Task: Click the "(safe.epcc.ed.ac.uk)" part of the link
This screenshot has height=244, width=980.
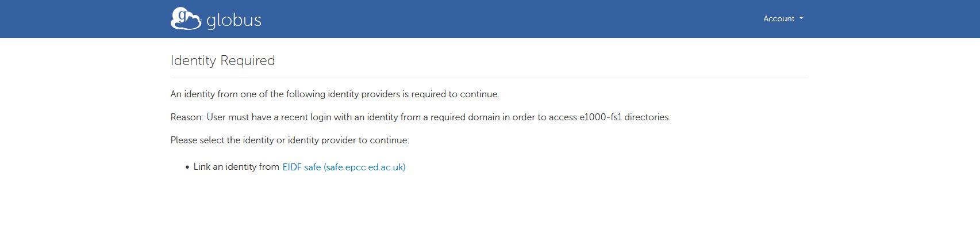Action: [364, 167]
